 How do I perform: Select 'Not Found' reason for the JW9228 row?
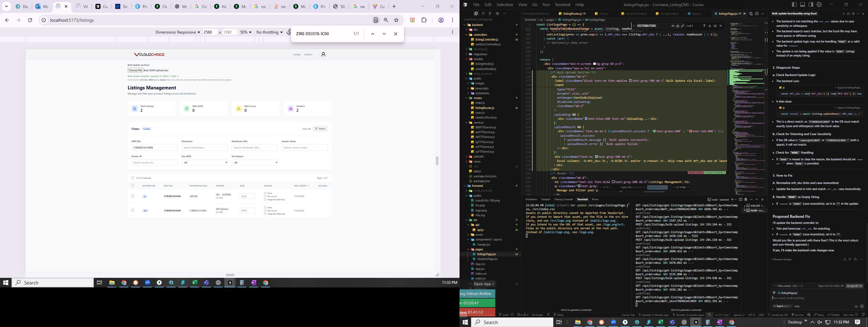pyautogui.click(x=265, y=196)
